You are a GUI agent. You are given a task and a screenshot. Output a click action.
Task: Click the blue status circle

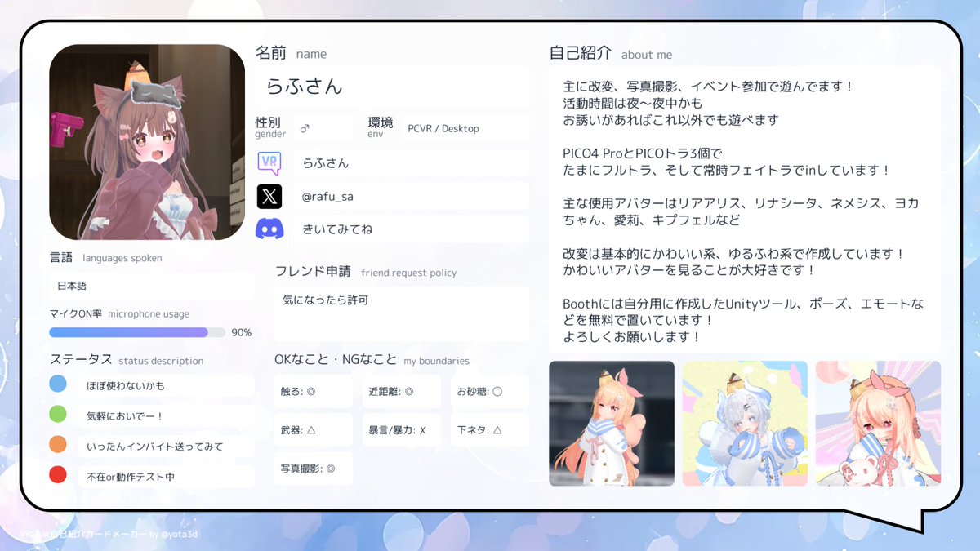click(58, 384)
